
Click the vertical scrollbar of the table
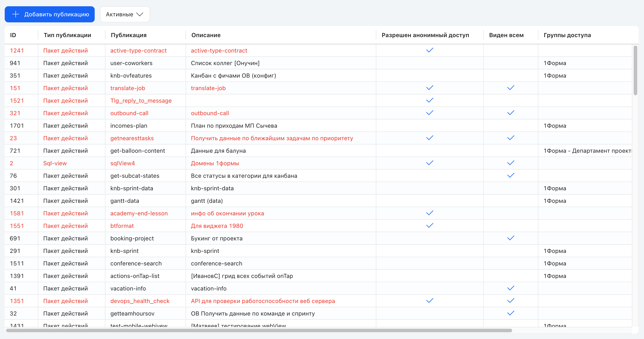click(x=635, y=70)
